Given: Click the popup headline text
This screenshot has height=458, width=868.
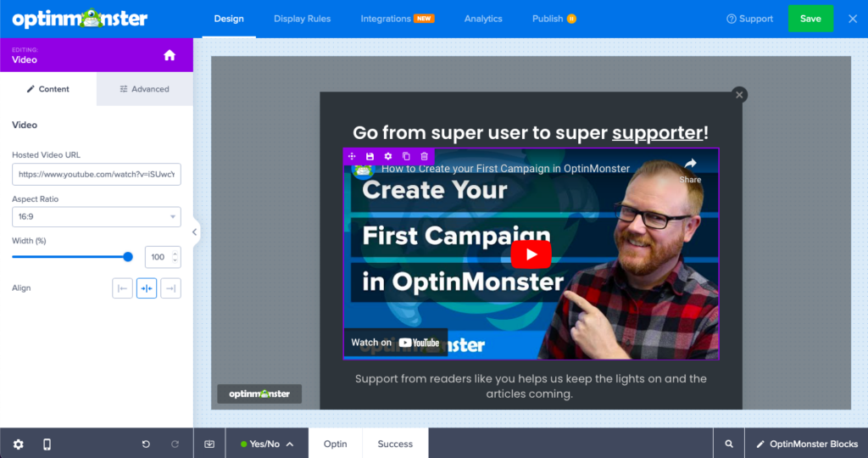Looking at the screenshot, I should pos(531,133).
